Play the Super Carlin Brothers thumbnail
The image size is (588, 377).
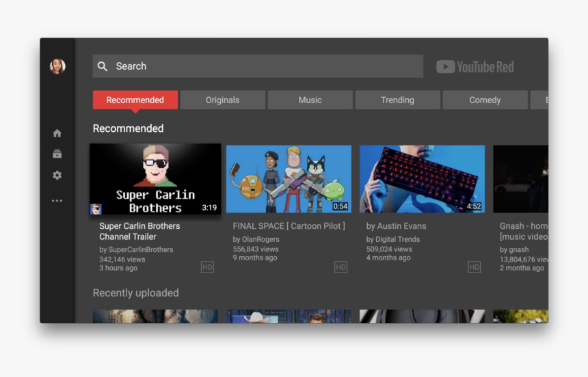tap(155, 179)
